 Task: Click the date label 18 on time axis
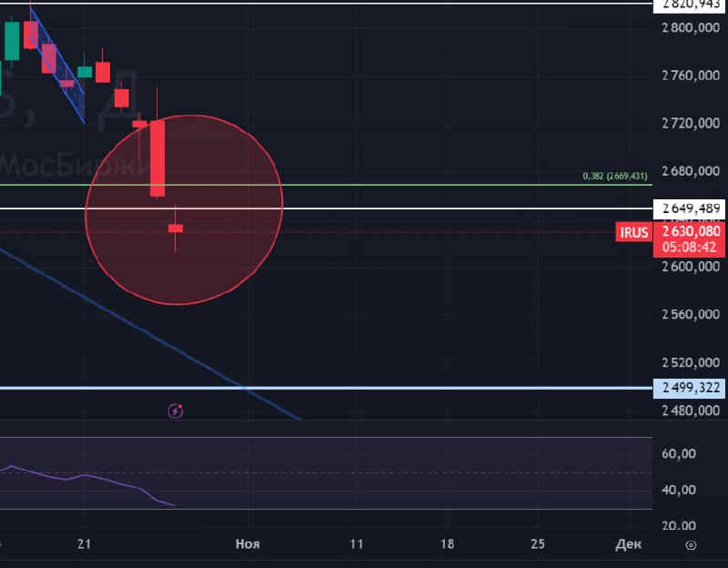pos(447,543)
